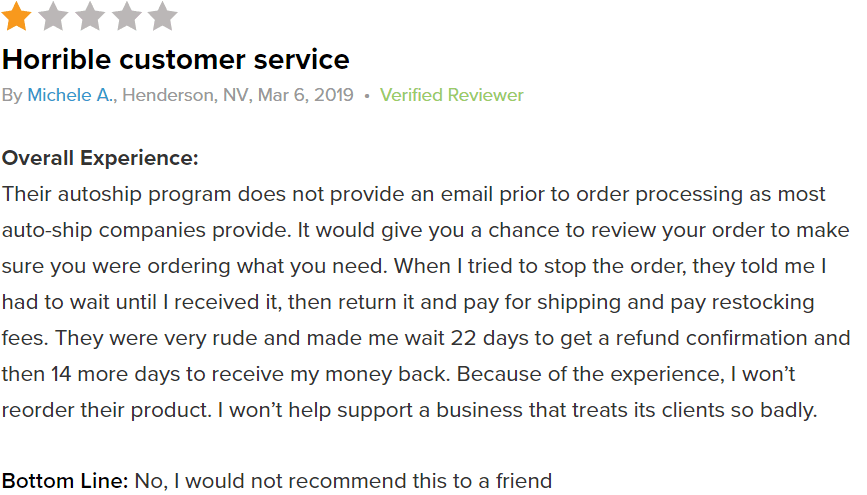Click the 'Horrible customer service' review title

(x=176, y=59)
